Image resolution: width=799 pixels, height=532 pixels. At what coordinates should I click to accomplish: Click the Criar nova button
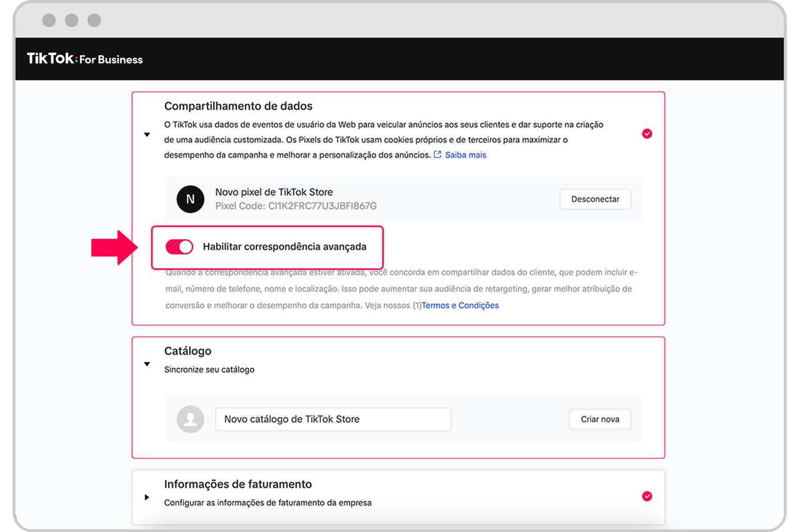click(600, 419)
